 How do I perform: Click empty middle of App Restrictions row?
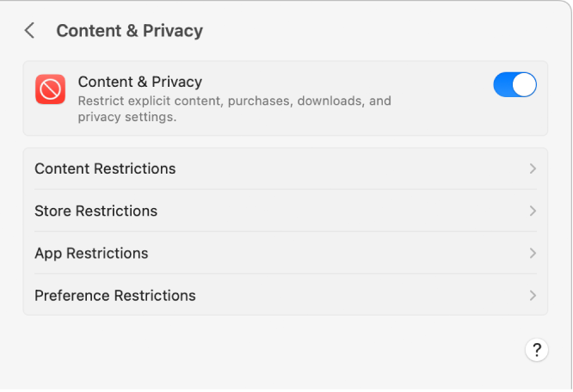(344, 254)
